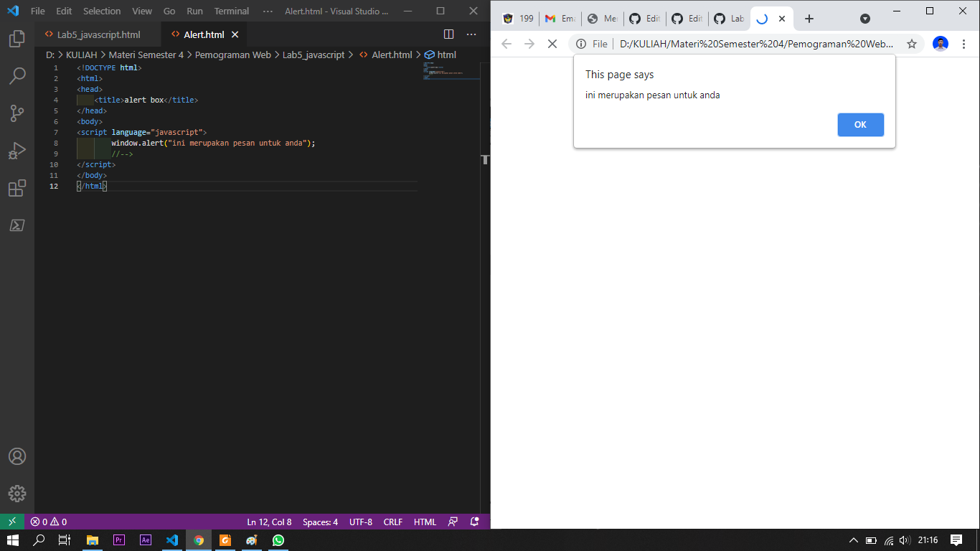Open the Chrome three-dot menu
The width and height of the screenshot is (980, 551).
click(x=964, y=44)
